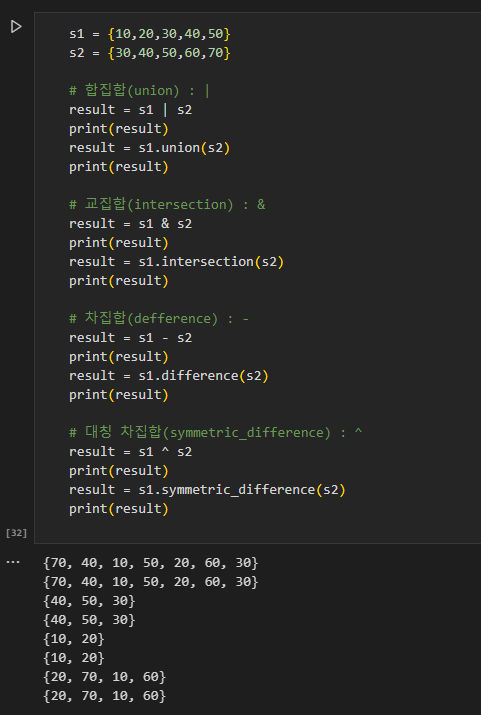
Task: Click the first union output line
Action: pyautogui.click(x=151, y=563)
